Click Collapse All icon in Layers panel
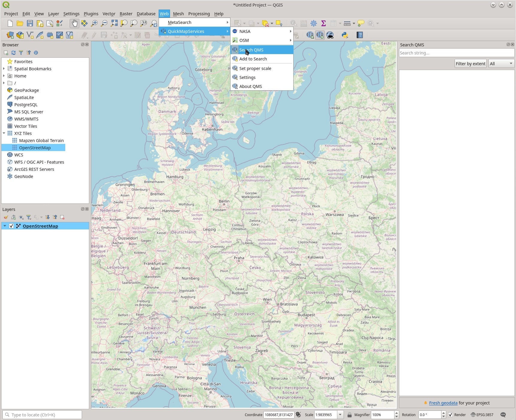 (x=55, y=217)
